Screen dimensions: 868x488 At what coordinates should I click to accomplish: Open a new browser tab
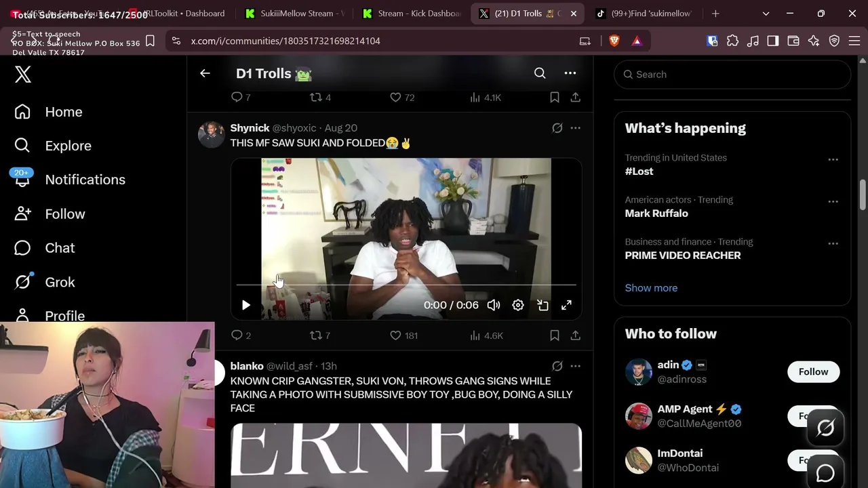point(715,14)
